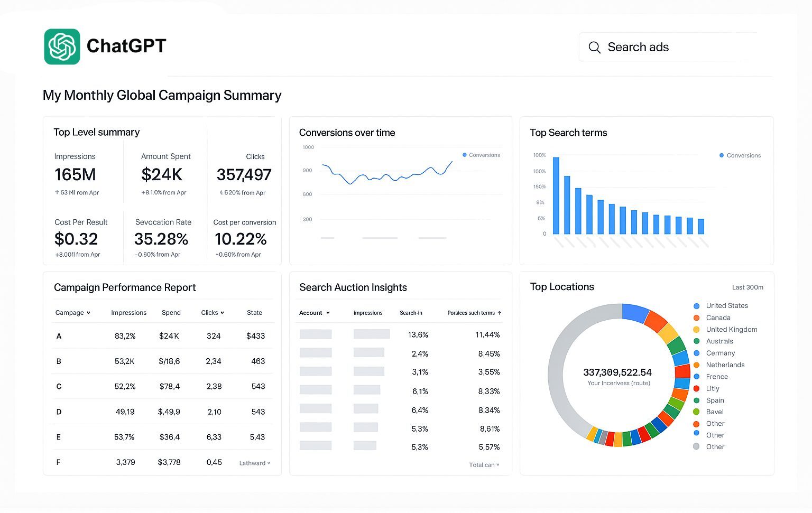The width and height of the screenshot is (812, 513).
Task: Click the ChatGPT logo icon
Action: click(x=62, y=46)
